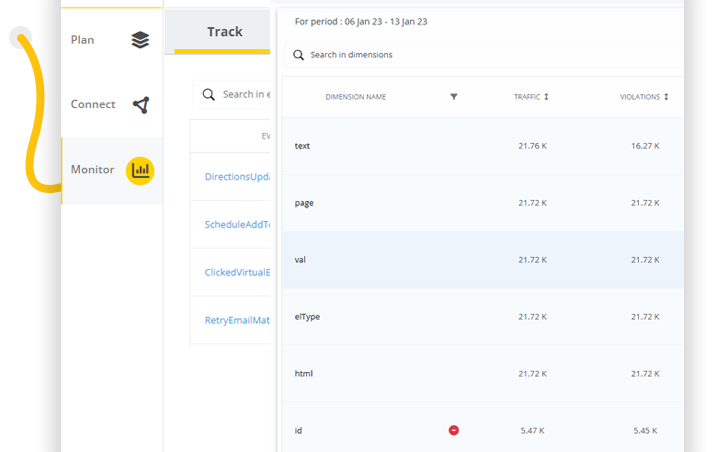
Task: Click the magnifier icon in events search
Action: [209, 95]
